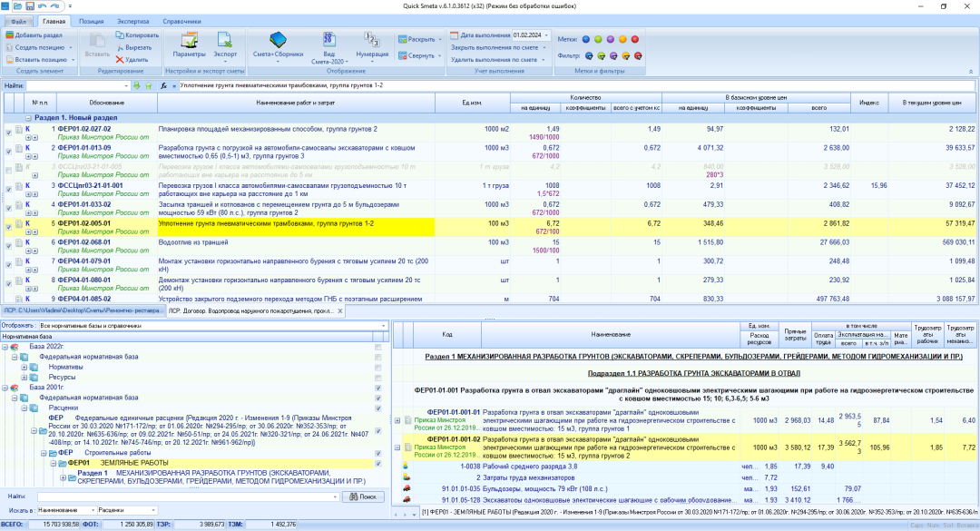Click the Экспорт icon
Viewport: 980px width, 531px height.
tap(225, 41)
